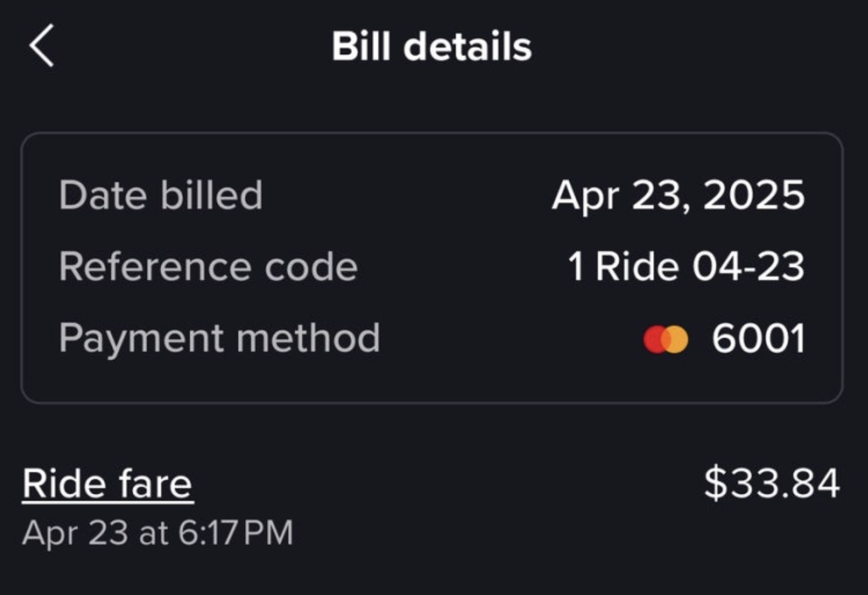This screenshot has height=595, width=868.
Task: Tap the 6:17 PM time text
Action: click(235, 533)
